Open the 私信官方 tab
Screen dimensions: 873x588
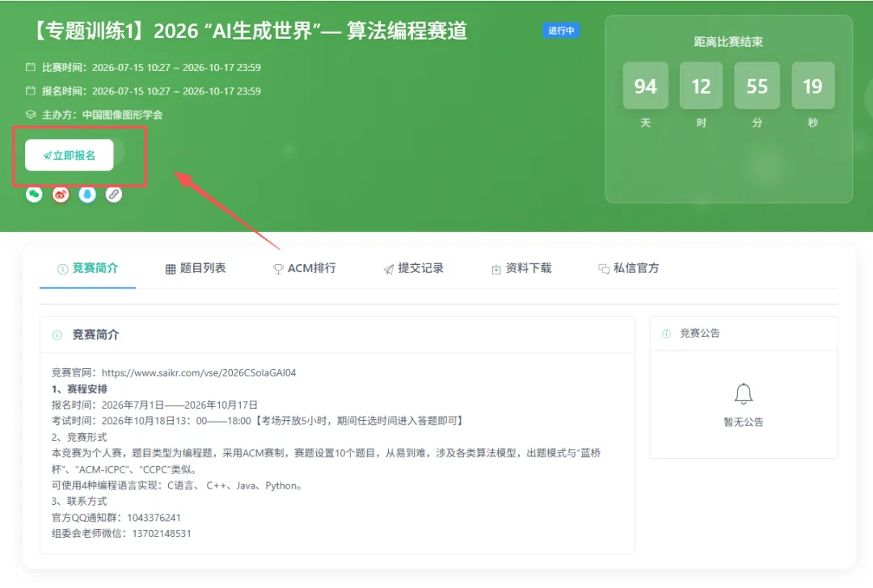(x=629, y=268)
